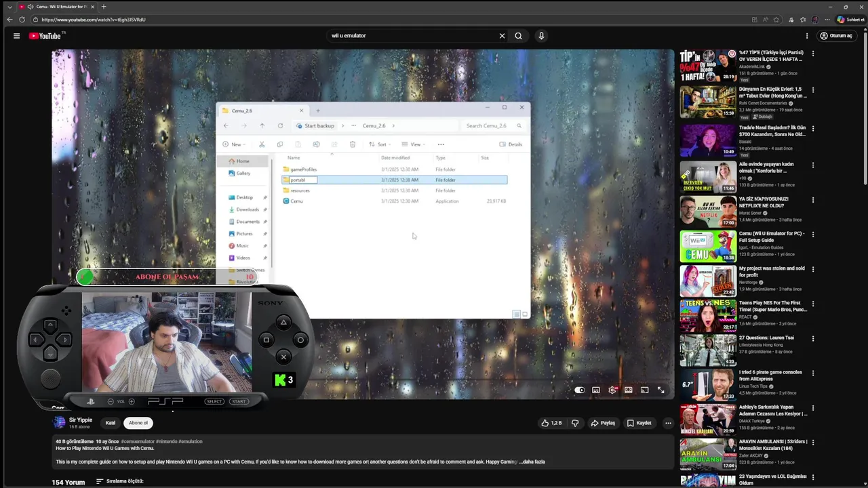Open the Cemu Full Setup Guide video thumbnail

point(708,246)
